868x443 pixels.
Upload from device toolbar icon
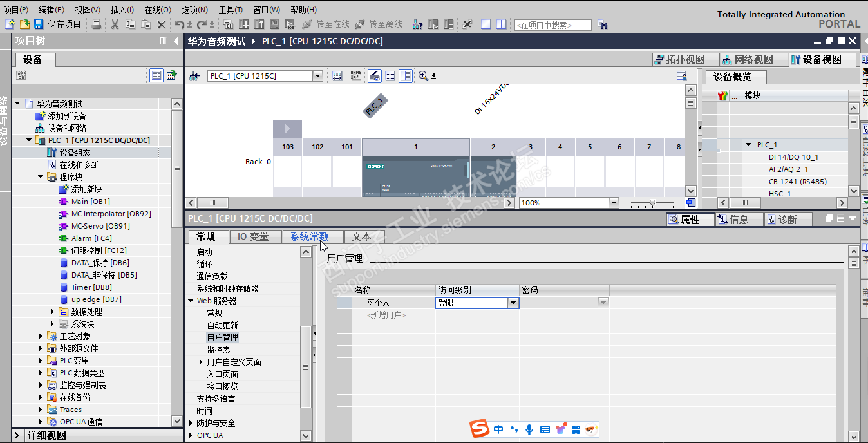click(x=259, y=24)
